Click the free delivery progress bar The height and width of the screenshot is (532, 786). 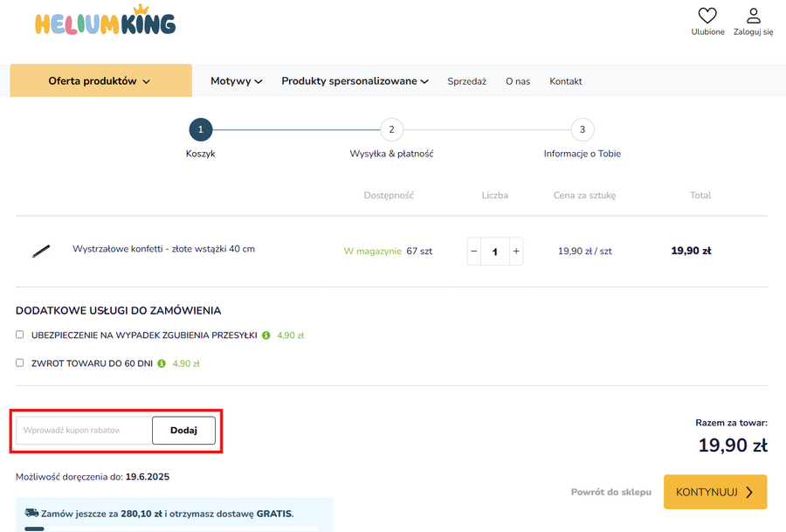(170, 528)
